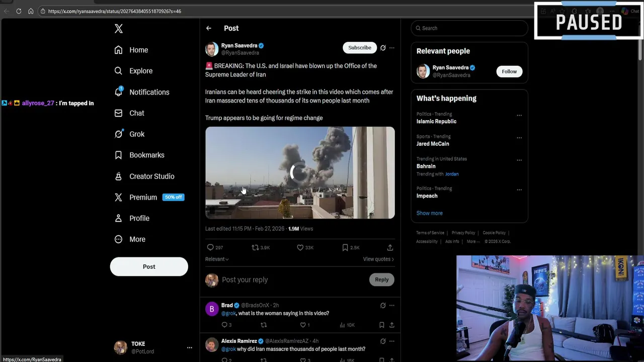This screenshot has width=644, height=362.
Task: Open Terms of Service
Action: point(430,233)
